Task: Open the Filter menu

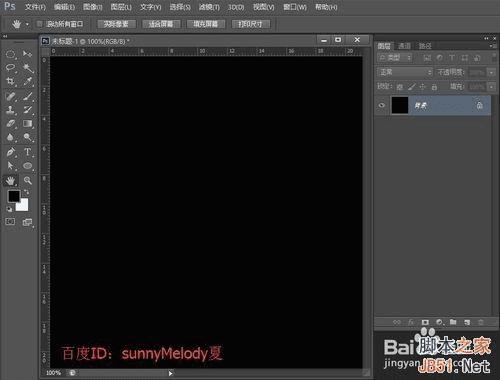Action: [x=209, y=7]
